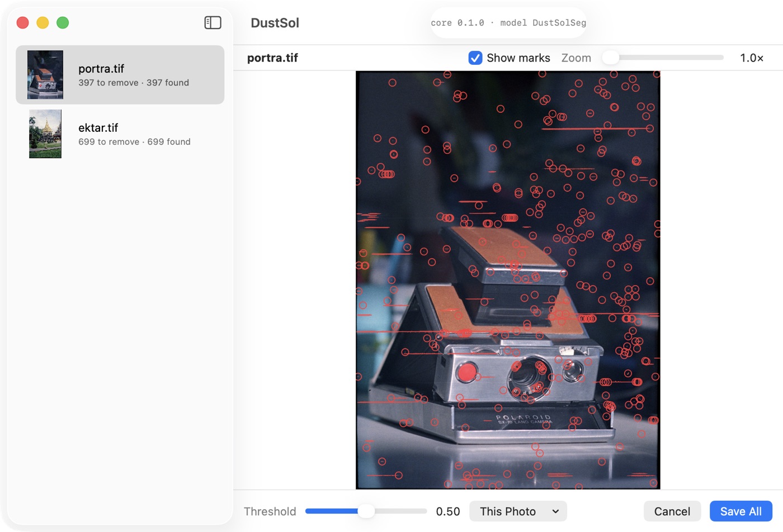Click the Threshold slider knob
The width and height of the screenshot is (783, 532).
366,511
